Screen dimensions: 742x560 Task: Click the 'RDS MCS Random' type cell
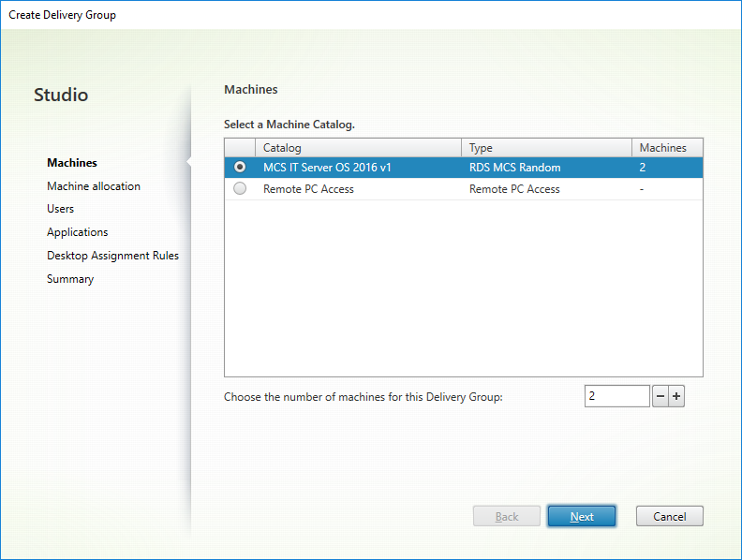click(x=515, y=168)
